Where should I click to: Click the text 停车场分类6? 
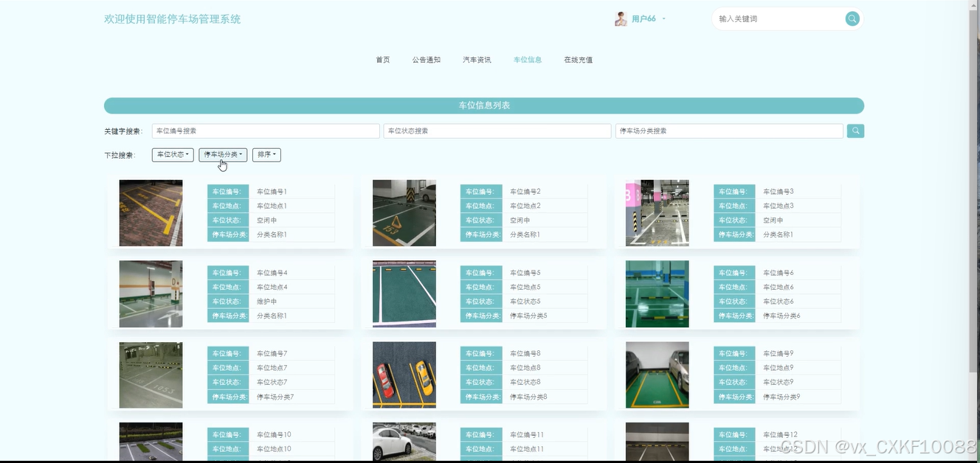pyautogui.click(x=781, y=316)
